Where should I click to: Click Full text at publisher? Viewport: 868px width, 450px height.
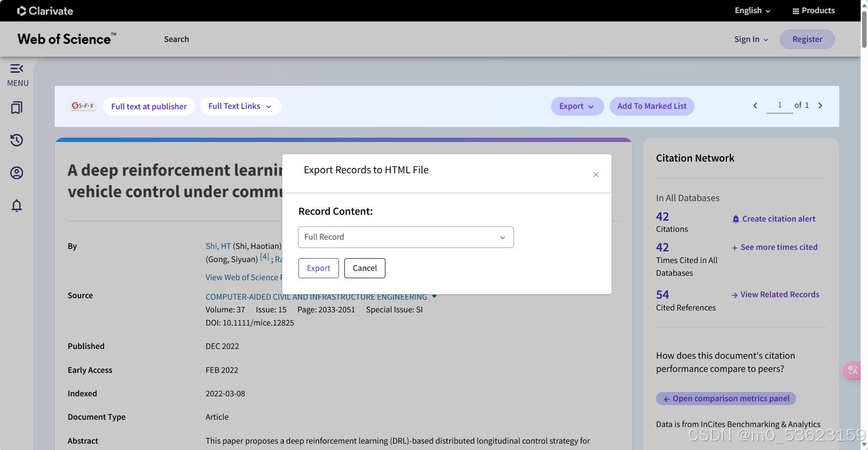[149, 106]
